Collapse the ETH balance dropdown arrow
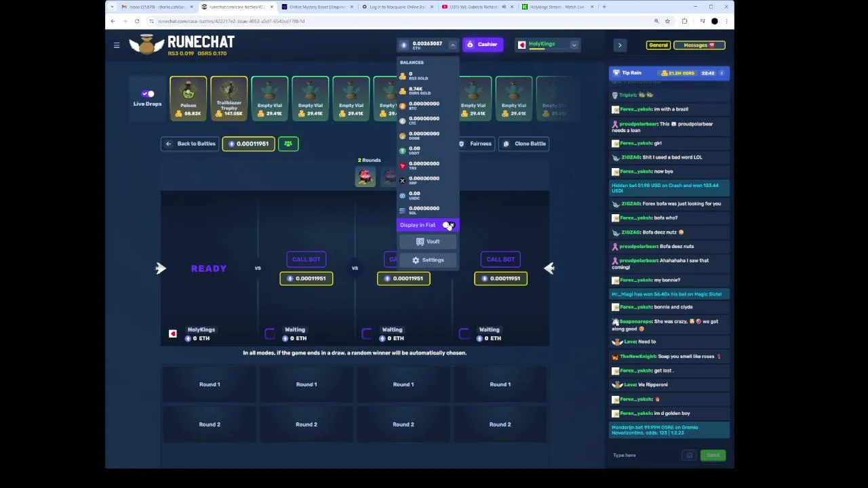868x488 pixels. [x=452, y=45]
